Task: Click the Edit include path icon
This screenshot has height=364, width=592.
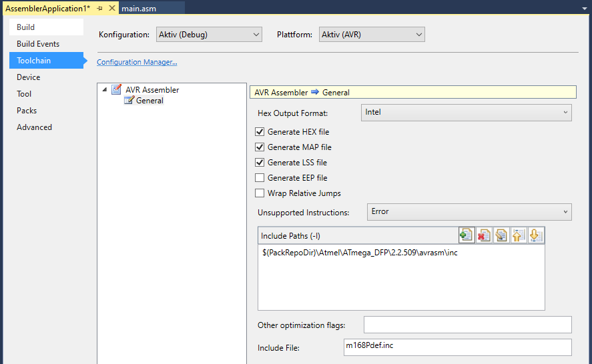Action: [501, 235]
